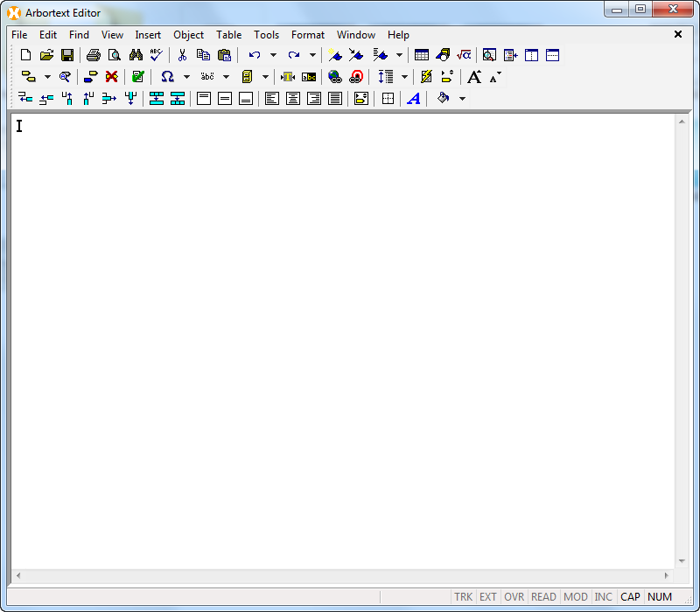Click the insert table grid icon
The width and height of the screenshot is (700, 612).
[422, 55]
